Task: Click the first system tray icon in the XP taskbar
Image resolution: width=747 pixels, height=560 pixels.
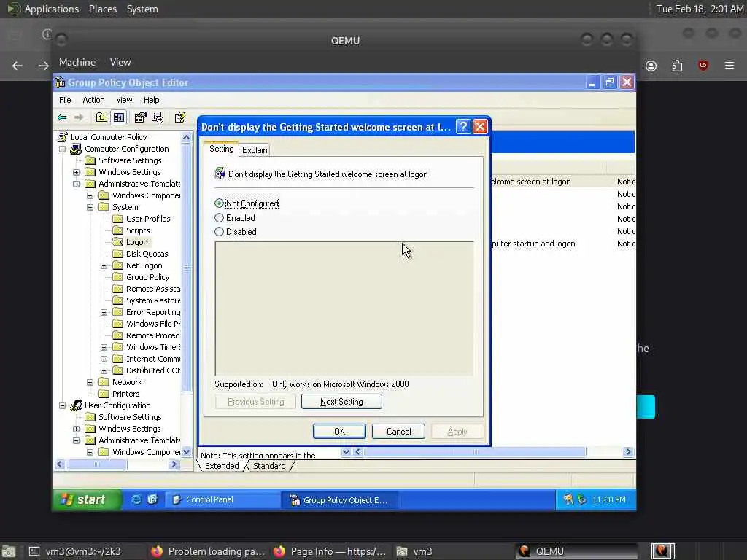Action: [x=568, y=499]
